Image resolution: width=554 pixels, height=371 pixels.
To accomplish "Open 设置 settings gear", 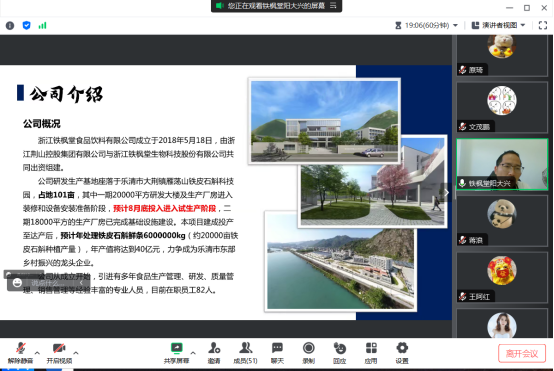I will [402, 353].
